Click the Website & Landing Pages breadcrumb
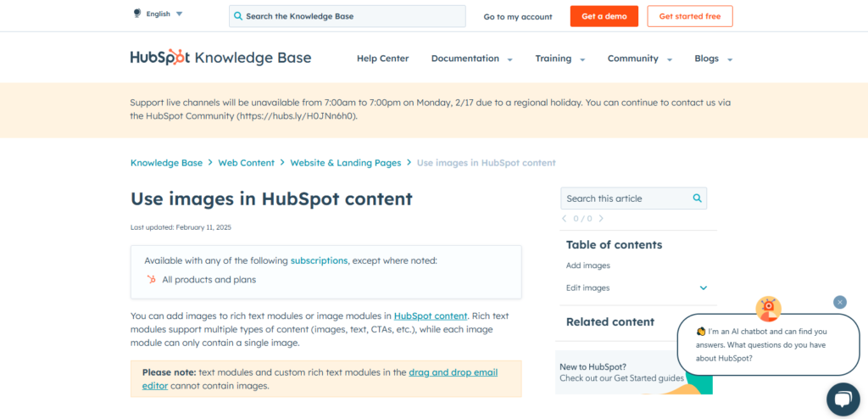Viewport: 868px width, 419px height. 346,162
